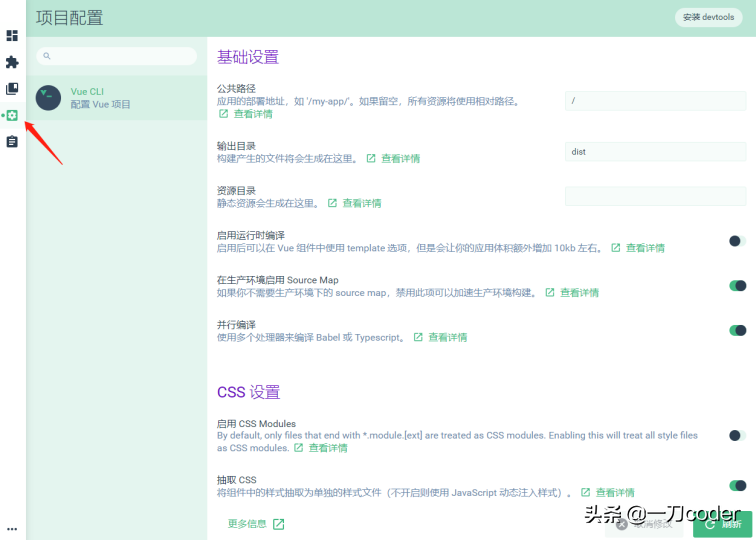
Task: Click the CSS 设置 section heading
Action: click(x=248, y=392)
